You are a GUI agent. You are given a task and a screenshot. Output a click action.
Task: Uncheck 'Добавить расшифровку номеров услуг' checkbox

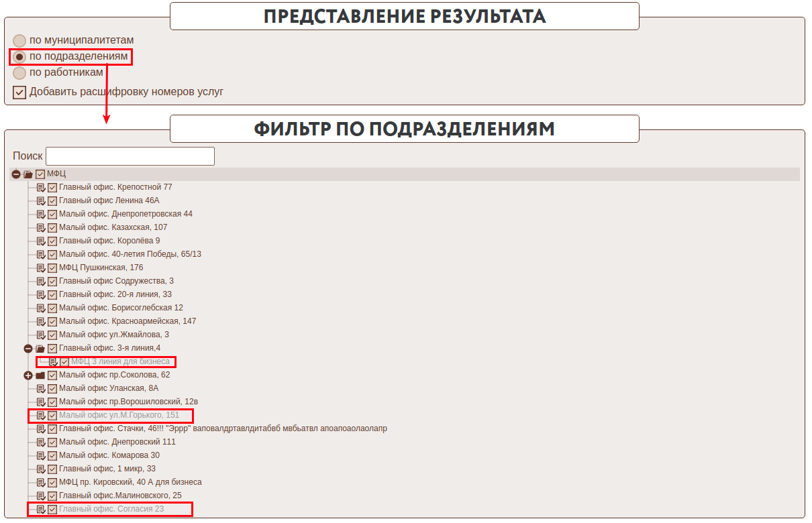pyautogui.click(x=19, y=92)
